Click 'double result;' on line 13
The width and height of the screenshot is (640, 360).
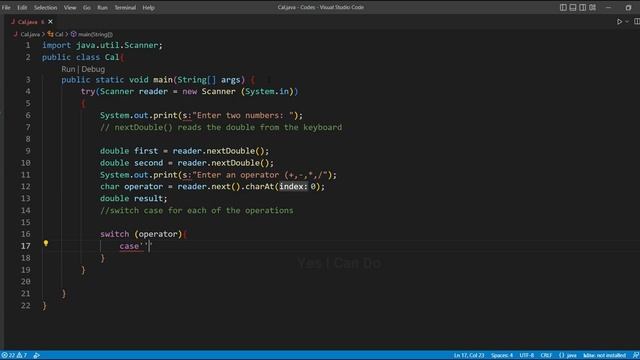tap(134, 198)
